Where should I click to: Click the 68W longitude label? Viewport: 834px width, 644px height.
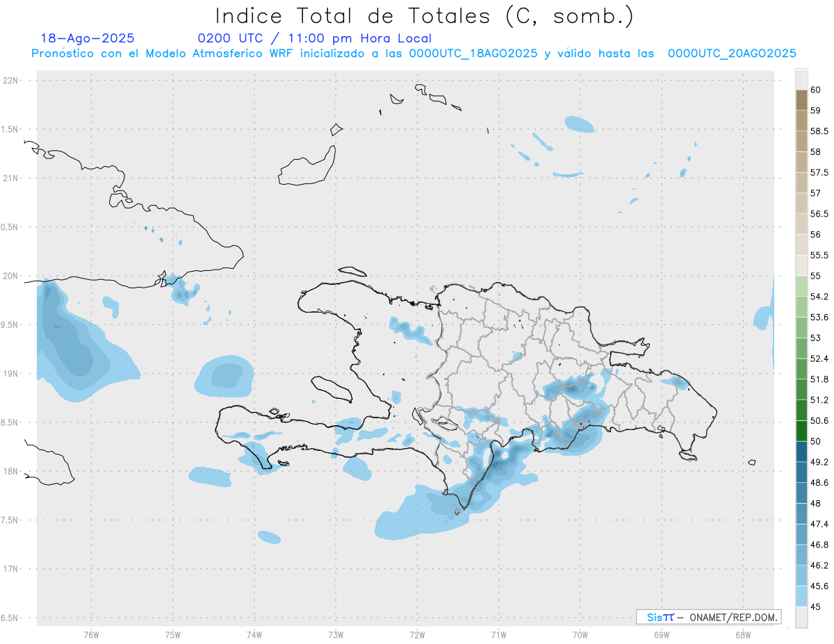point(743,634)
